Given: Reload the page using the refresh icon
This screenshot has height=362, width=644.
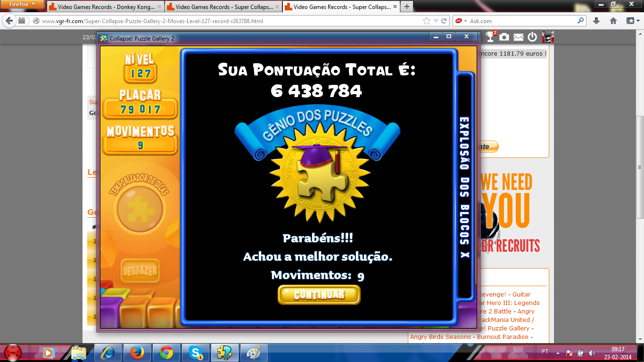Looking at the screenshot, I should pos(444,21).
